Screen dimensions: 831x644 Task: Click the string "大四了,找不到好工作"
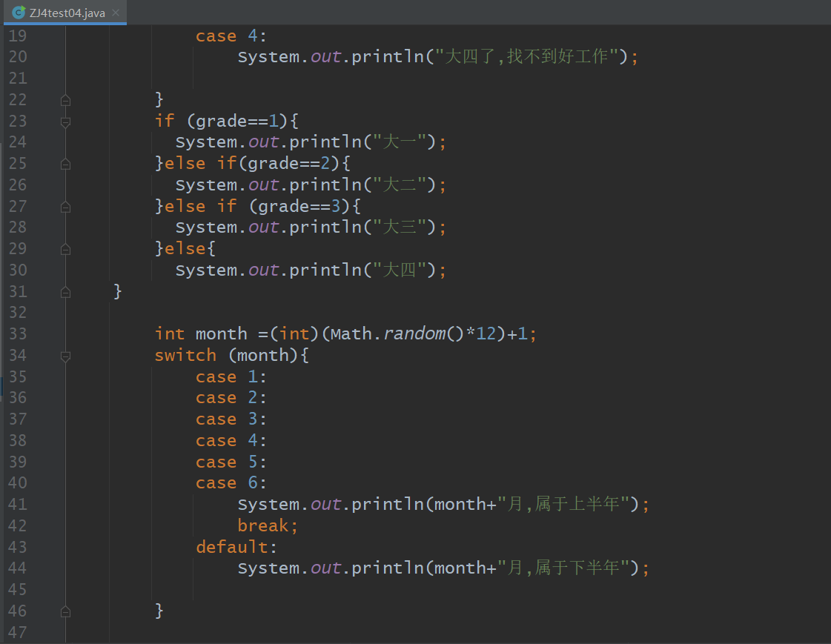(527, 56)
